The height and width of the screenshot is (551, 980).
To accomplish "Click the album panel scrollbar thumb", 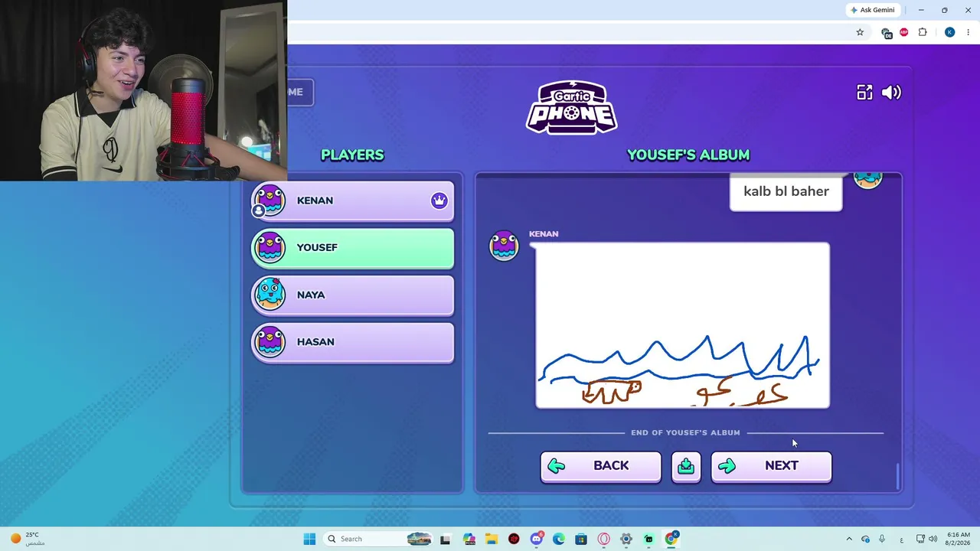I will [897, 476].
